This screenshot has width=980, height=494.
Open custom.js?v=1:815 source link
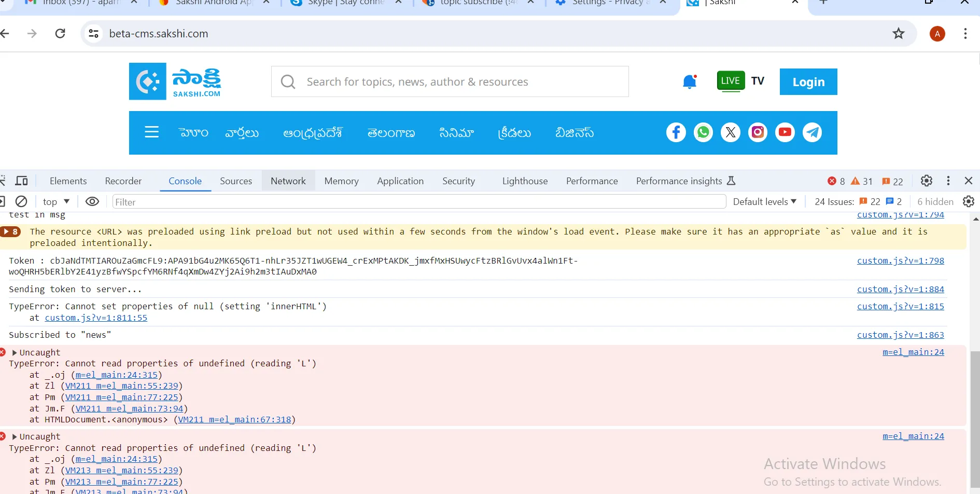click(901, 306)
